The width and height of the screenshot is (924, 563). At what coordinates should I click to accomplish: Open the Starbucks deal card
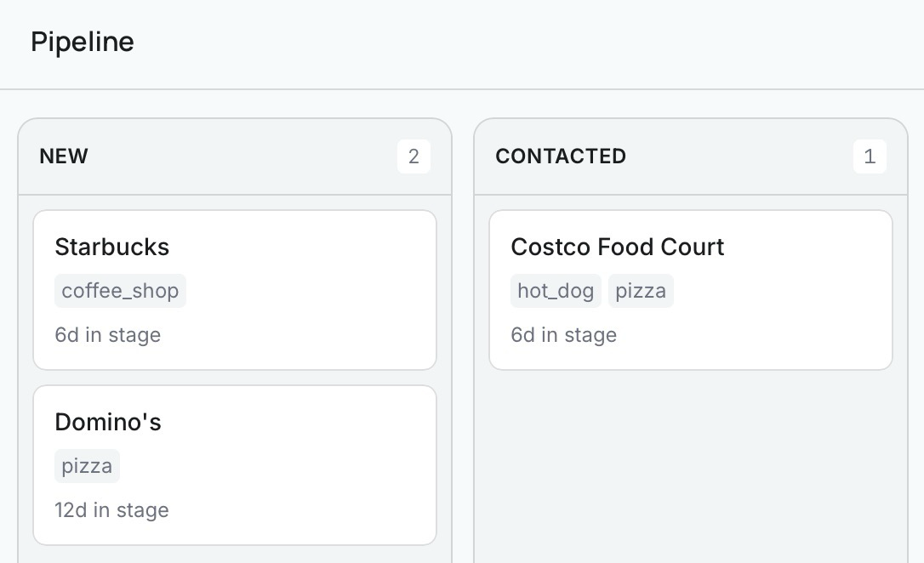[235, 289]
